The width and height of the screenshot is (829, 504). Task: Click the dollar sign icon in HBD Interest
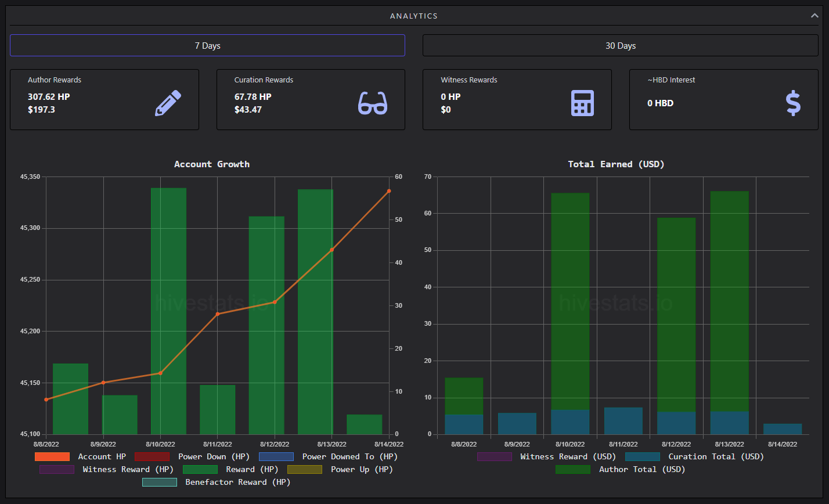793,103
